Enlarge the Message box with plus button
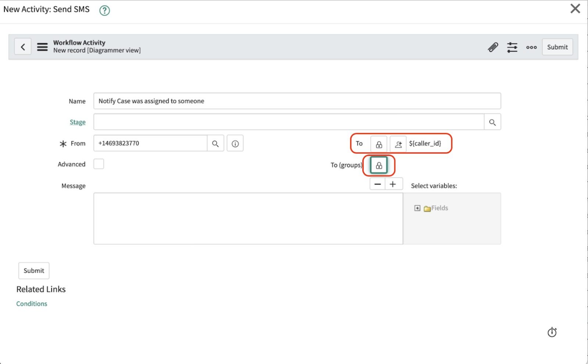This screenshot has height=364, width=588. [x=393, y=184]
